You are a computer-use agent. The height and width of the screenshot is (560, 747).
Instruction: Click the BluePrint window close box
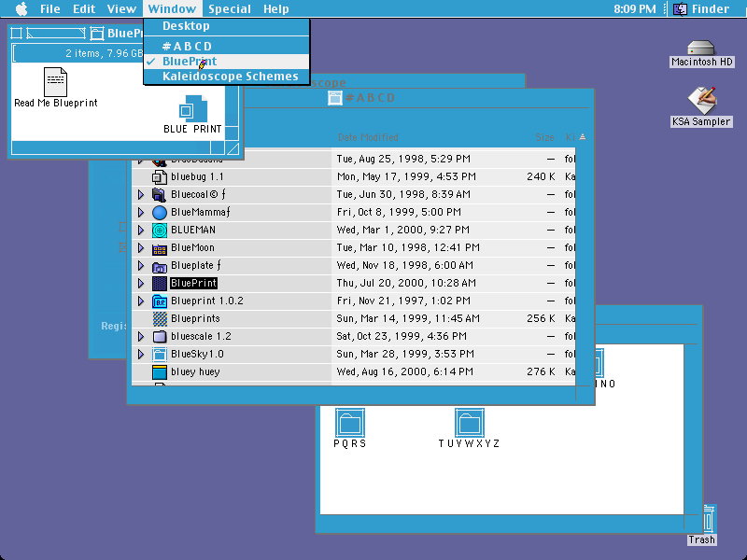pyautogui.click(x=16, y=33)
